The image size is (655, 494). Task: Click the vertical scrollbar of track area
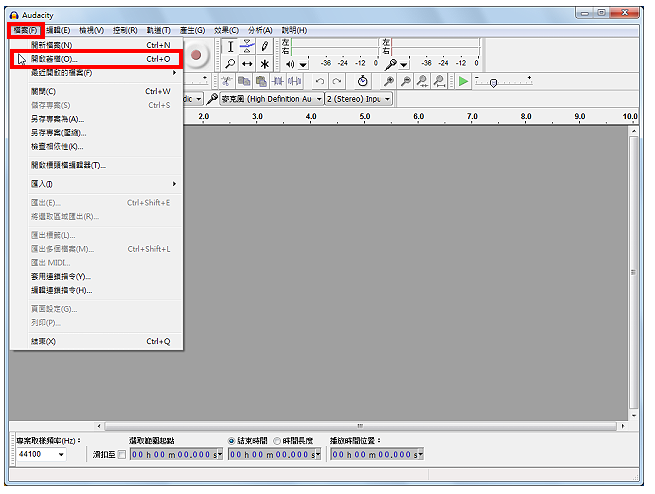[634, 274]
